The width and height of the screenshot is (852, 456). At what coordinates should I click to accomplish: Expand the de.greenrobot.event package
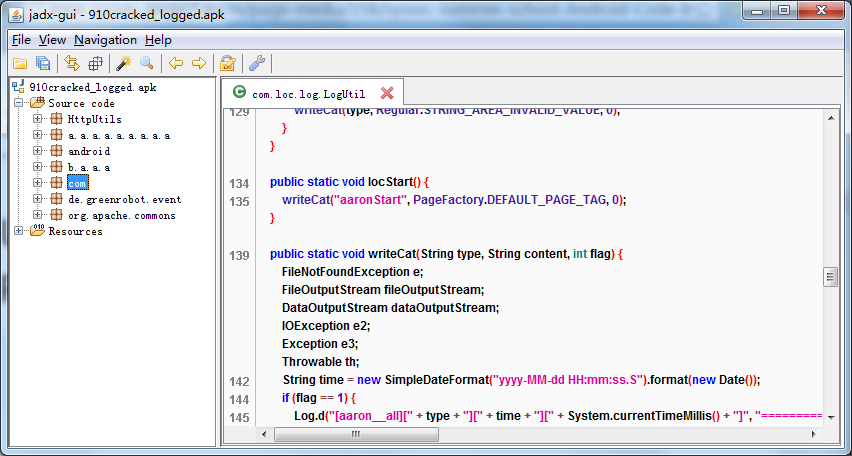point(37,199)
